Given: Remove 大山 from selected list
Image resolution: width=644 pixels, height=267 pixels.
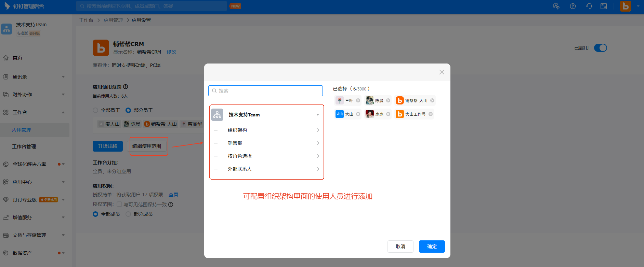Looking at the screenshot, I should [358, 114].
